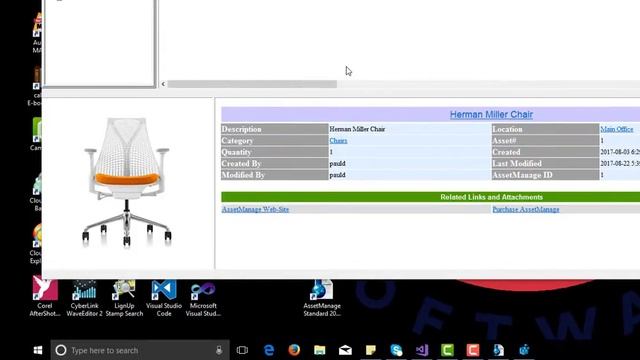The height and width of the screenshot is (360, 640).
Task: Open the Herman Miller Chair title link
Action: 491,115
